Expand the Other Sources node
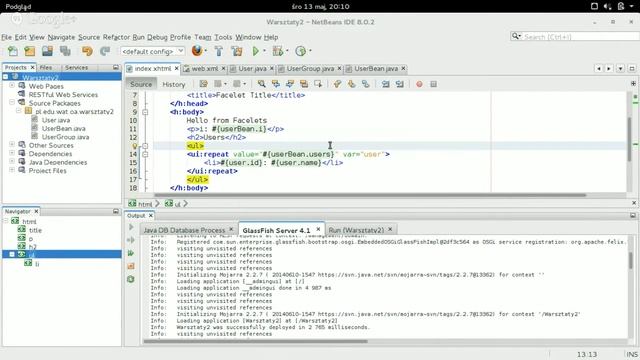The height and width of the screenshot is (360, 640). tap(12, 144)
